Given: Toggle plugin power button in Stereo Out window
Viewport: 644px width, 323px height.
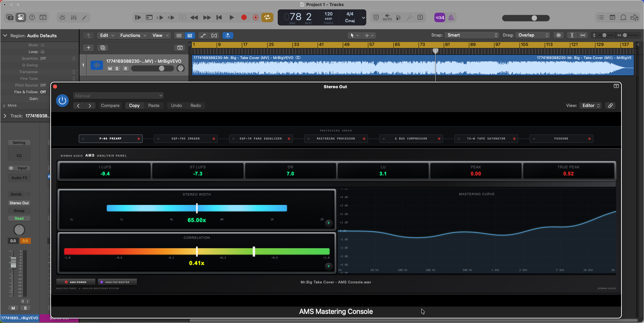Looking at the screenshot, I should (x=62, y=101).
